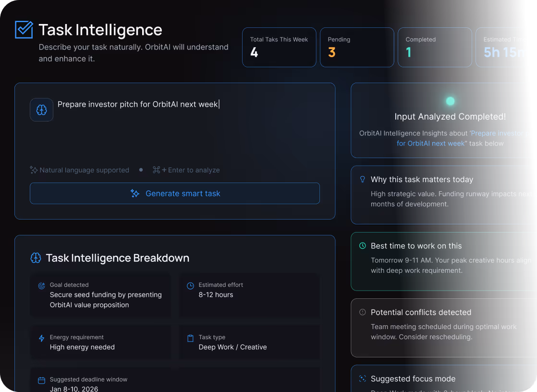537x392 pixels.
Task: Click the Task type clipboard icon
Action: [x=190, y=337]
